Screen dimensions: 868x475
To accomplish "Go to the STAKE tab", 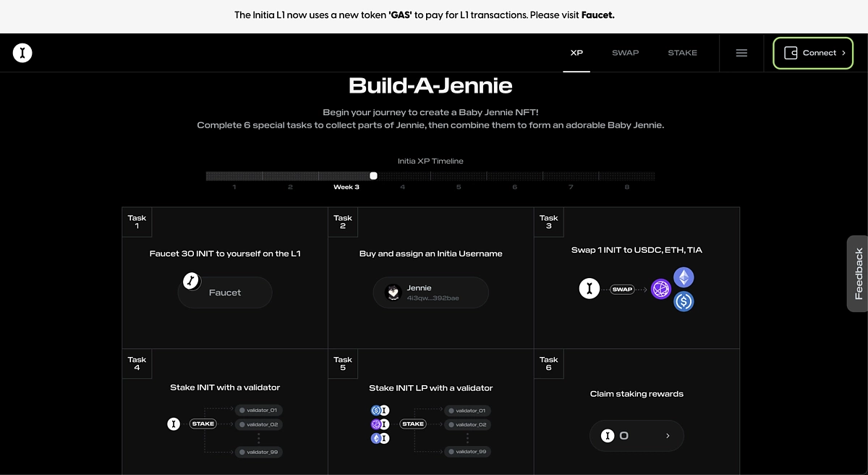I will [x=682, y=53].
